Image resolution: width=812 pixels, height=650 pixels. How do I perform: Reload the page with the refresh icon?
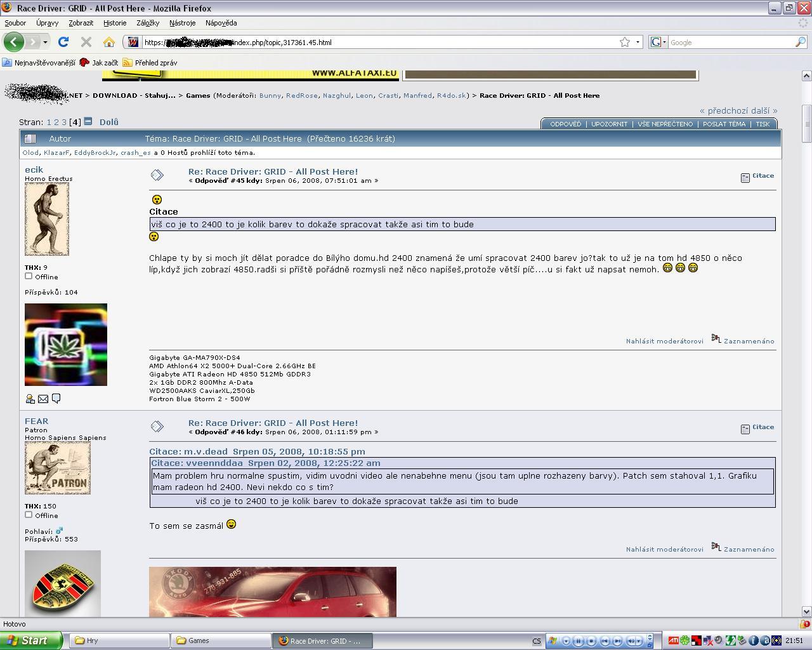(x=63, y=42)
